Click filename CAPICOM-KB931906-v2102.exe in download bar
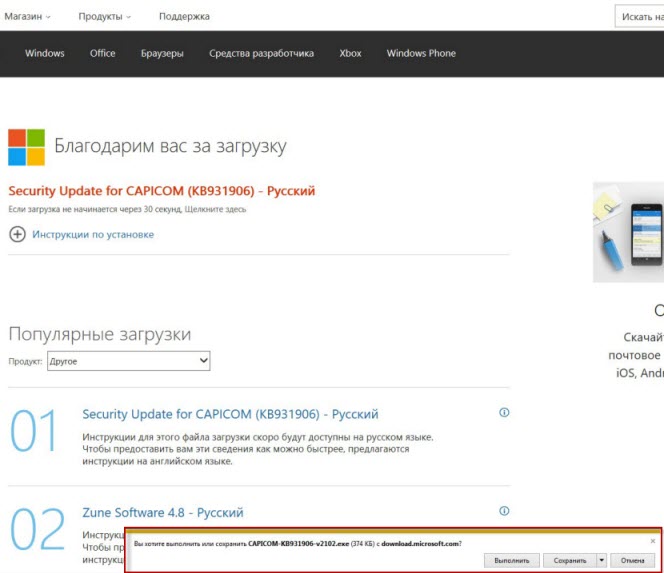Image resolution: width=664 pixels, height=573 pixels. click(299, 543)
